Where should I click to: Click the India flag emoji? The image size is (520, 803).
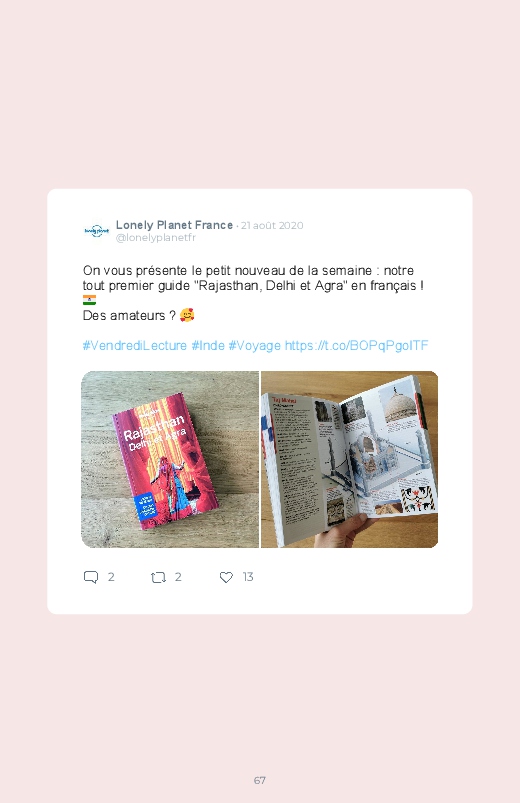(x=89, y=300)
